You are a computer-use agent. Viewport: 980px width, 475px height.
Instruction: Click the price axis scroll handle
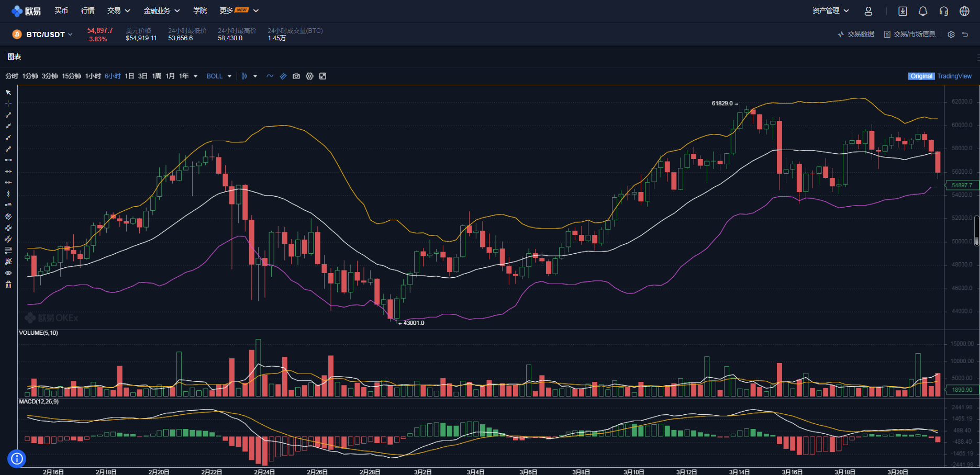(977, 232)
